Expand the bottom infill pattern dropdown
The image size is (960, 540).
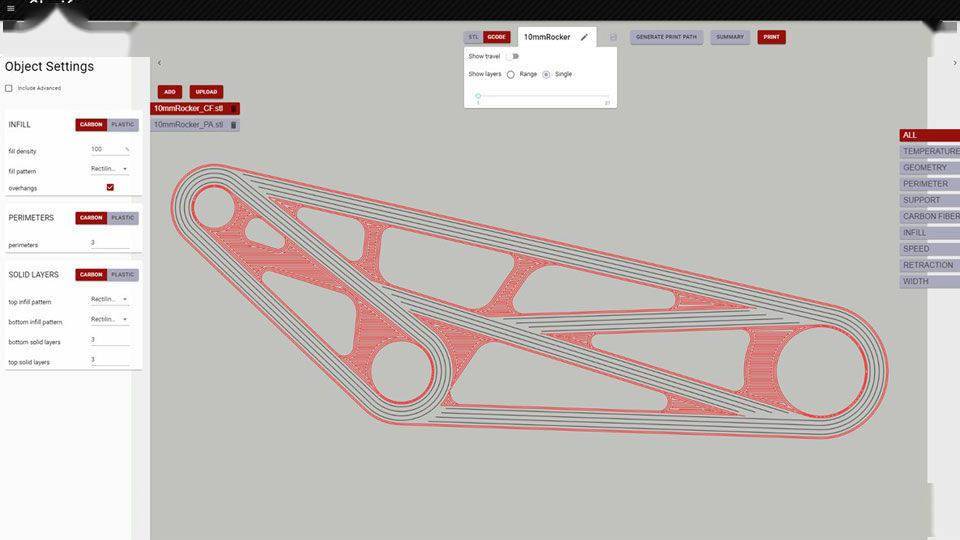[110, 319]
